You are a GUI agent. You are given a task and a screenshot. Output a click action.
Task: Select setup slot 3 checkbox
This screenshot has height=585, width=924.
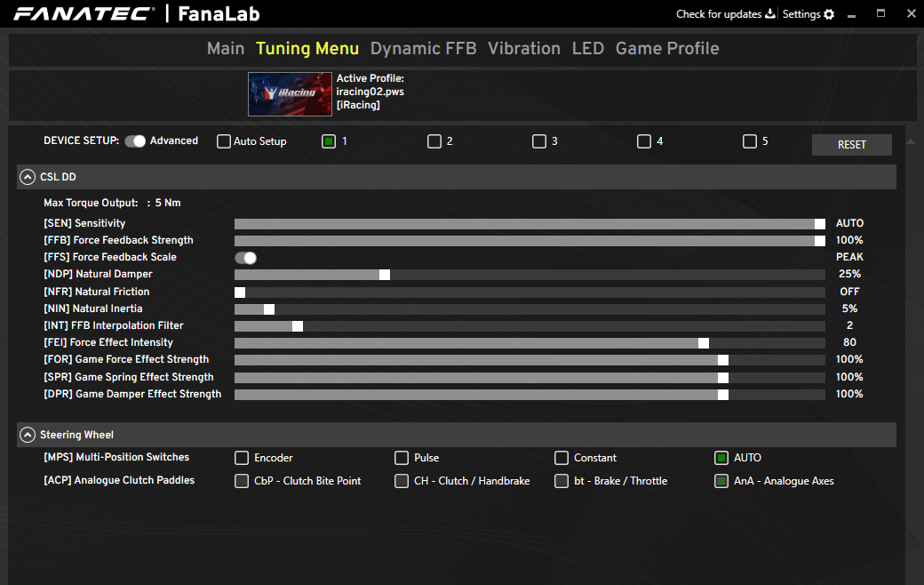[x=539, y=141]
